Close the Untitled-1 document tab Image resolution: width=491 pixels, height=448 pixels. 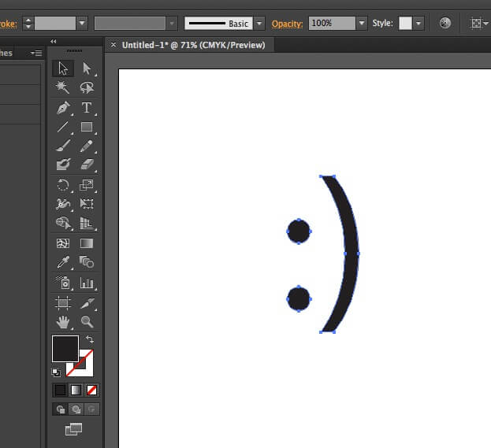point(113,45)
